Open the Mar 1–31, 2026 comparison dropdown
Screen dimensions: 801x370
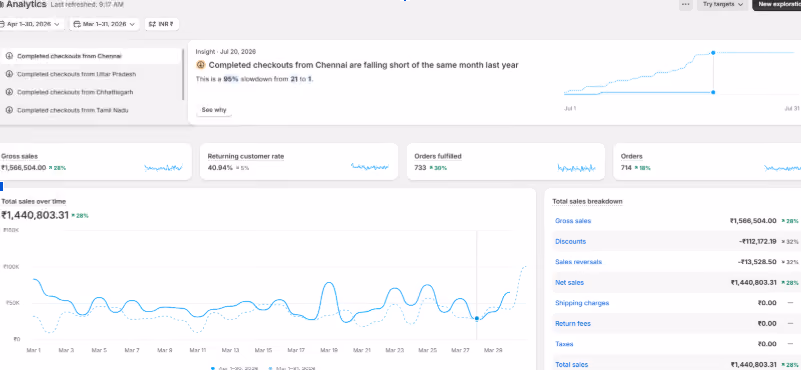pyautogui.click(x=104, y=24)
